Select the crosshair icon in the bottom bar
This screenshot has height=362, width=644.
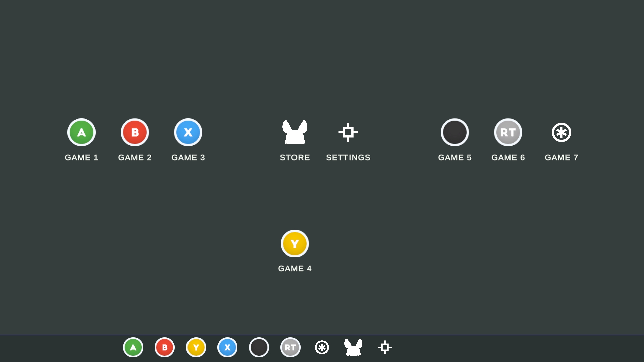(x=385, y=347)
